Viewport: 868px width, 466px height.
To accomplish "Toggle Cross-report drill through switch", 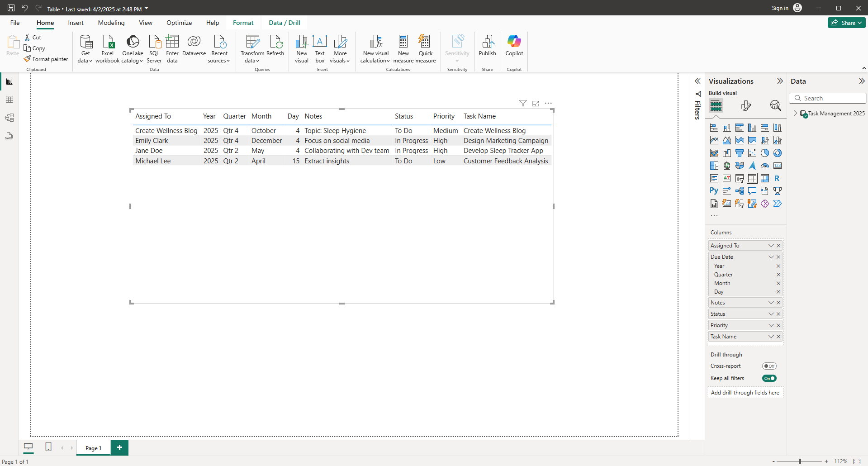I will coord(769,366).
